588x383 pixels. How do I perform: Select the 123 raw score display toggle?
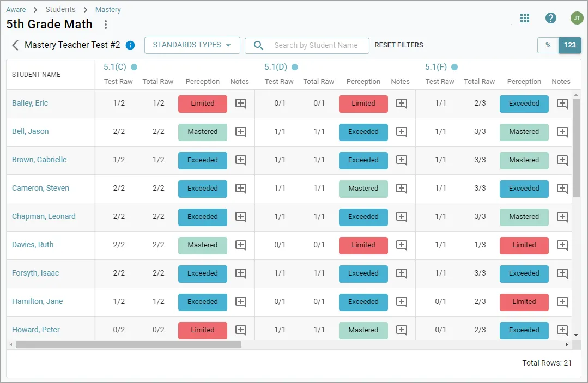pos(570,45)
